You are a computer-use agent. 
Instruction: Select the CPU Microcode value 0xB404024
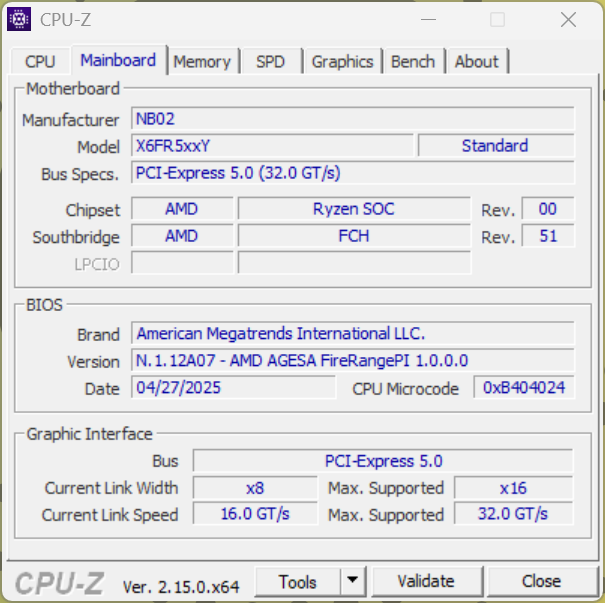(x=524, y=387)
